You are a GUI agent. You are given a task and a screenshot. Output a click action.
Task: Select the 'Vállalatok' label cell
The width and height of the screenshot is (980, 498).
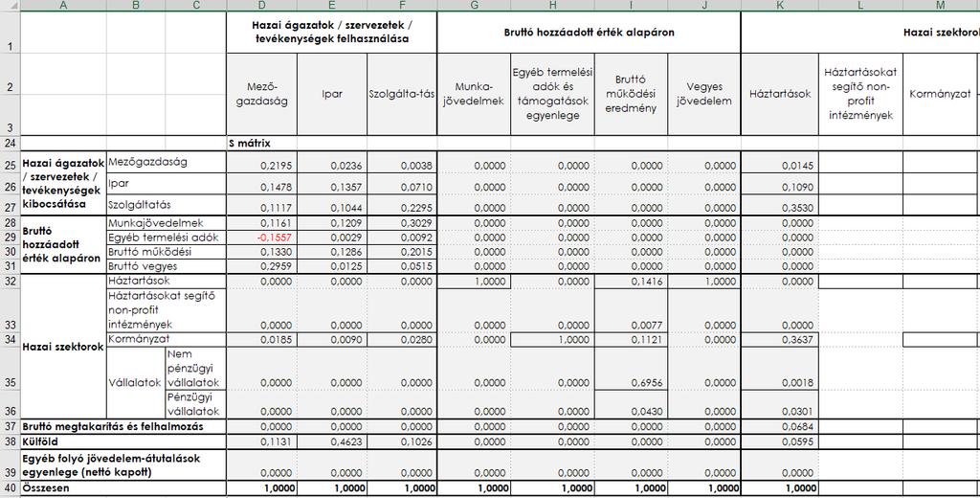(136, 383)
